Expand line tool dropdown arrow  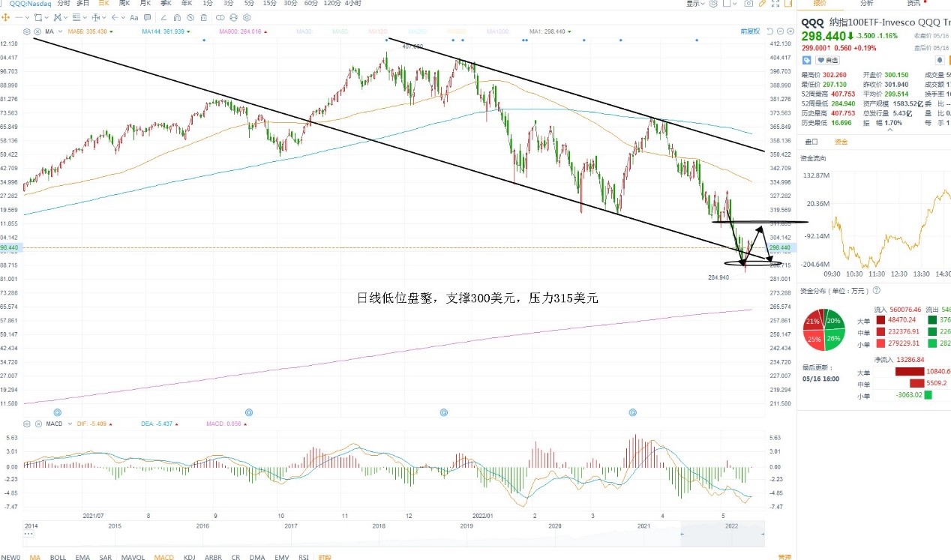tap(27, 17)
